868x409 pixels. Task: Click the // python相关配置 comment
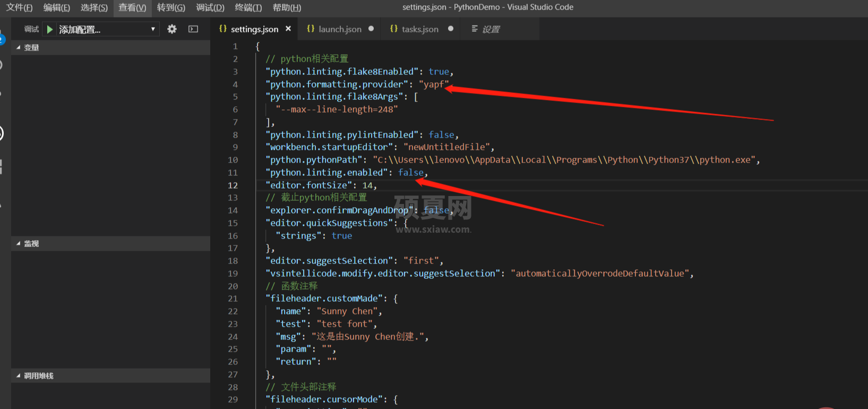[307, 59]
